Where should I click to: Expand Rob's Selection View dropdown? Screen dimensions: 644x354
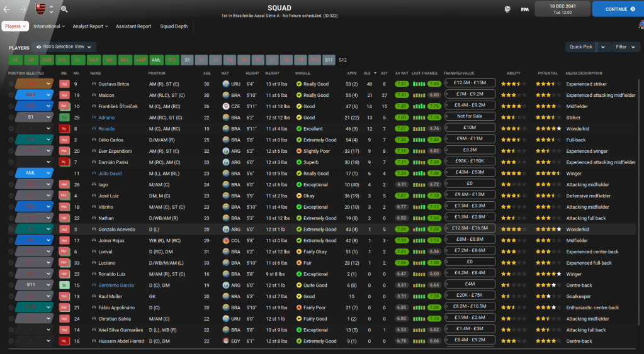click(x=65, y=47)
